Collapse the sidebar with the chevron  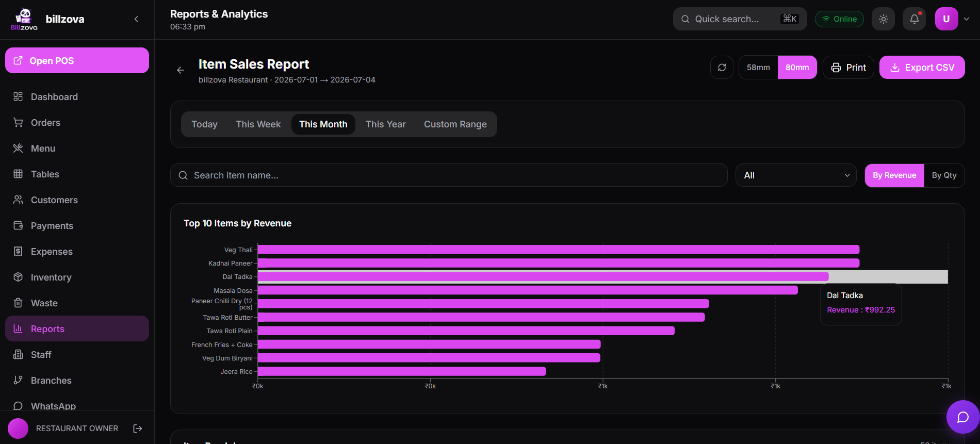[136, 19]
